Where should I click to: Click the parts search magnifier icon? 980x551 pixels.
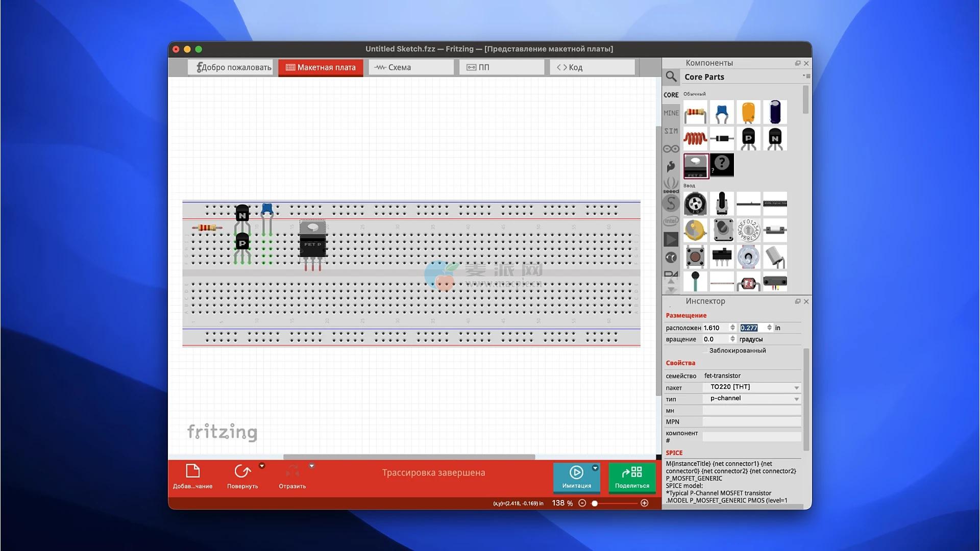coord(671,77)
